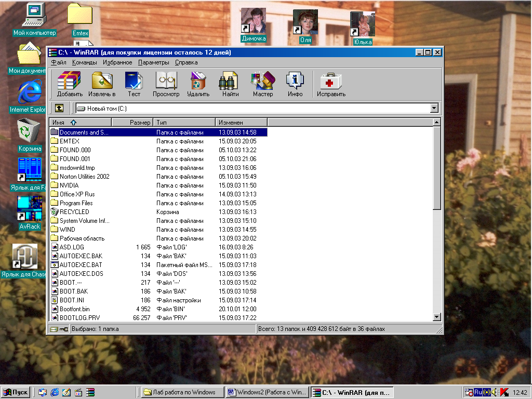Select the Мои документы desktop folder
The image size is (532, 399).
coord(27,57)
